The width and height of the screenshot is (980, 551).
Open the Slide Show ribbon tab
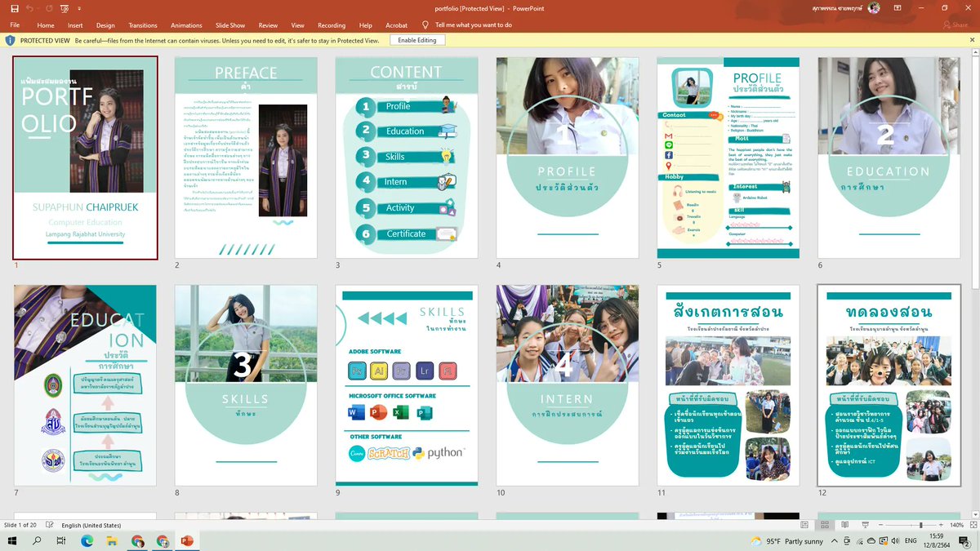230,25
